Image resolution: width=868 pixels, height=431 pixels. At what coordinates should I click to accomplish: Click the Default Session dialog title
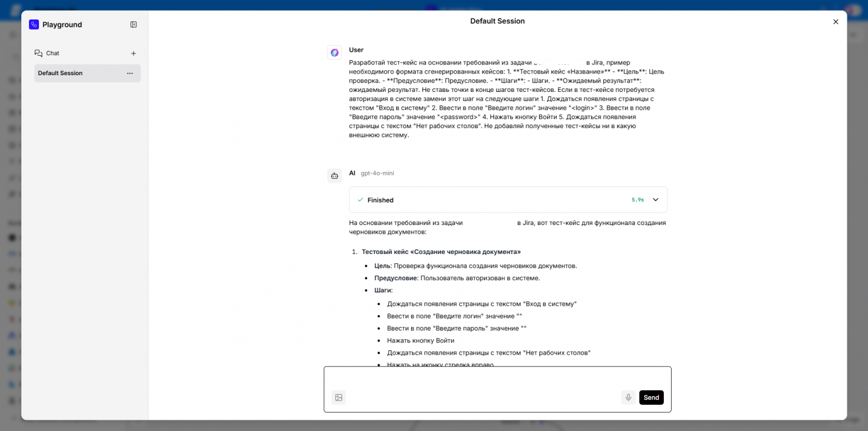click(x=497, y=21)
